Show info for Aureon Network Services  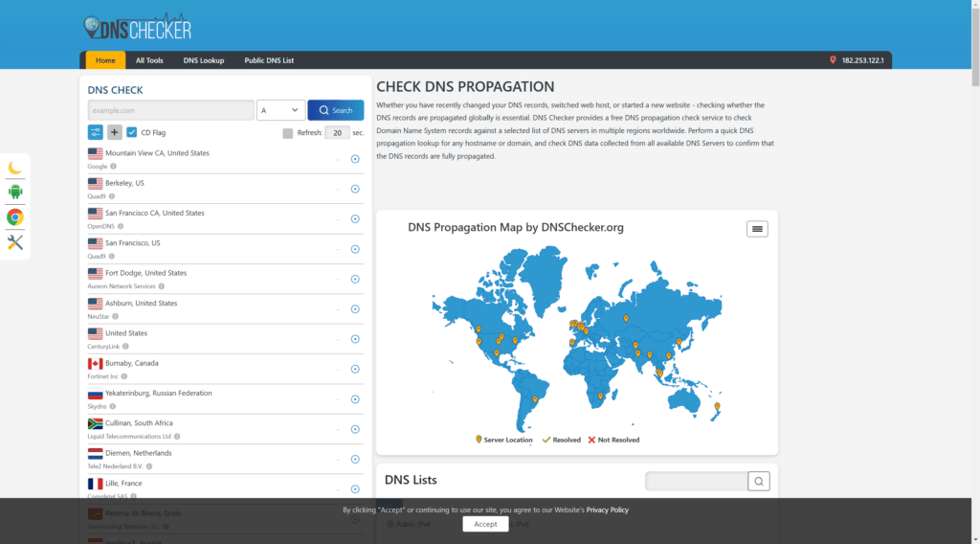[161, 286]
